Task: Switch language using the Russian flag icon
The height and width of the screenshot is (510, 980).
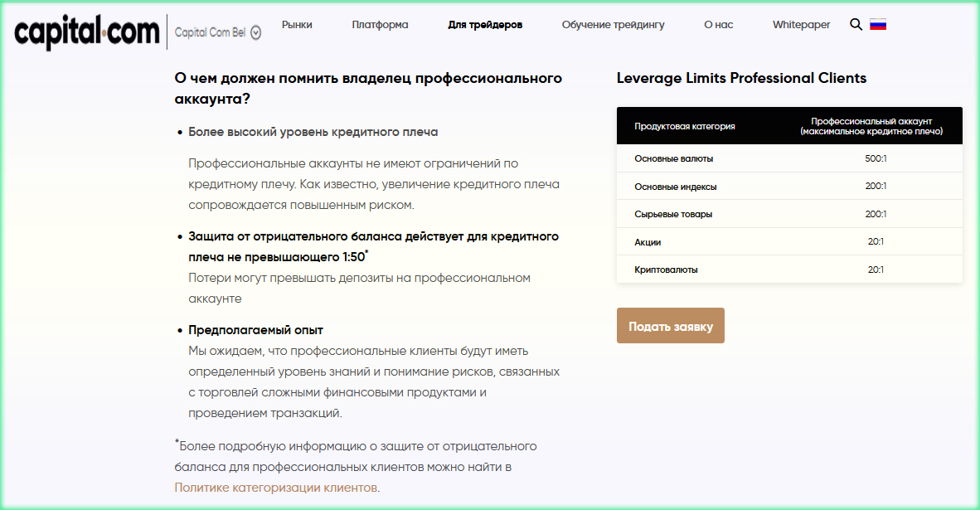Action: 877,25
